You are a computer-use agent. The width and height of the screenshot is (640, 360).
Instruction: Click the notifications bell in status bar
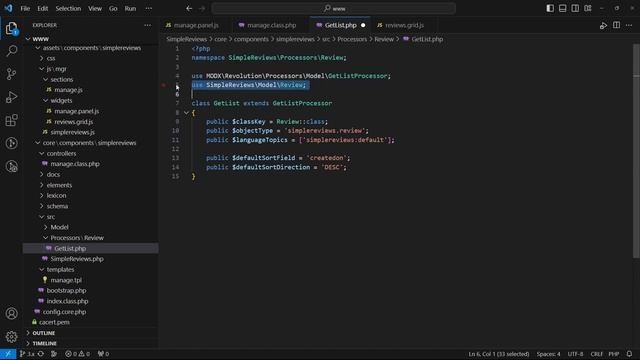[x=629, y=354]
